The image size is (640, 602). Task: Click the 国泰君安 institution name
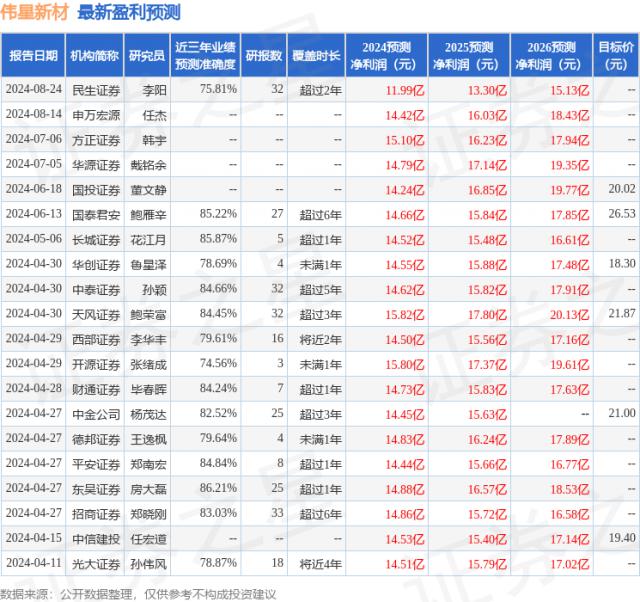pyautogui.click(x=95, y=214)
